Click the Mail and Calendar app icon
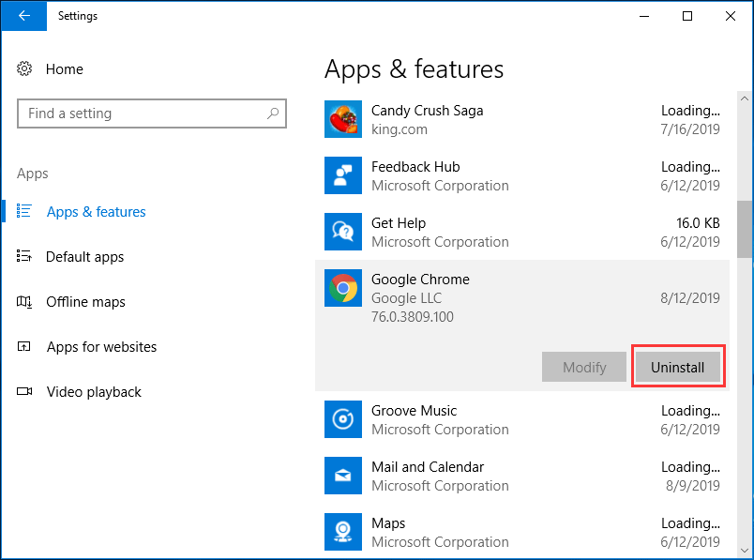This screenshot has height=560, width=754. pyautogui.click(x=342, y=476)
